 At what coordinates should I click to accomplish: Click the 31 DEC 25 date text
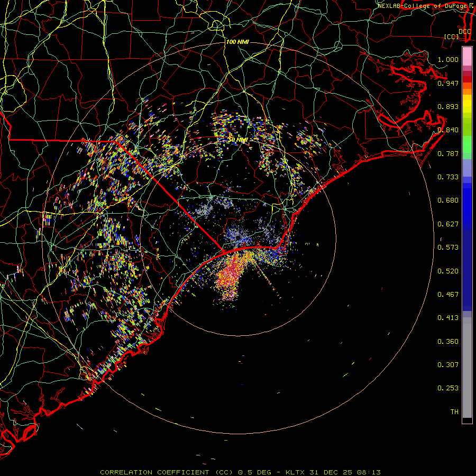coord(331,472)
